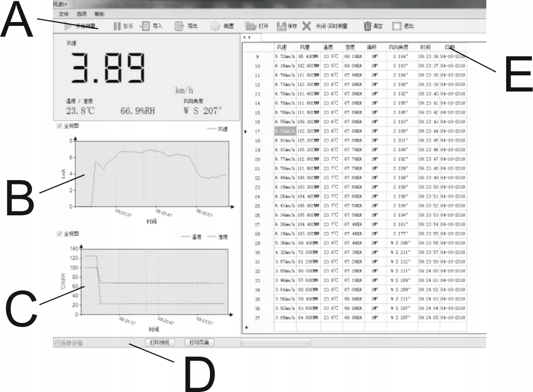The width and height of the screenshot is (533, 392).
Task: Click the 已连接设备 status text
Action: pos(69,344)
